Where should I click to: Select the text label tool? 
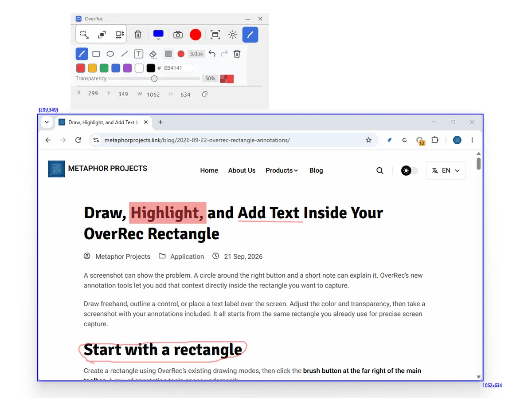coord(139,54)
